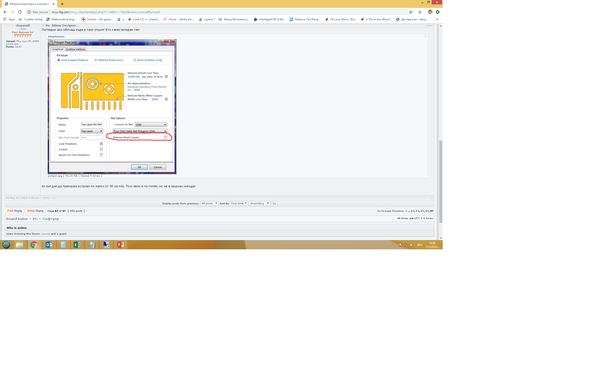Open the yellow copper polygon preview image
The height and width of the screenshot is (368, 600).
[x=92, y=91]
